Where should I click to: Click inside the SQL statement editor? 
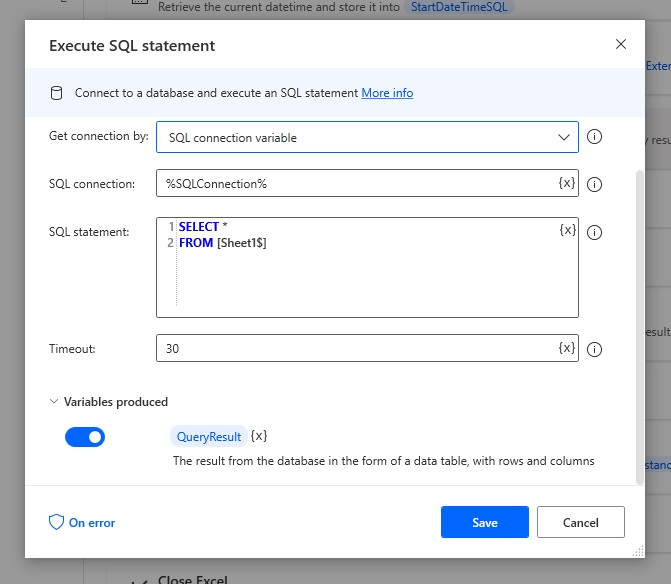367,267
